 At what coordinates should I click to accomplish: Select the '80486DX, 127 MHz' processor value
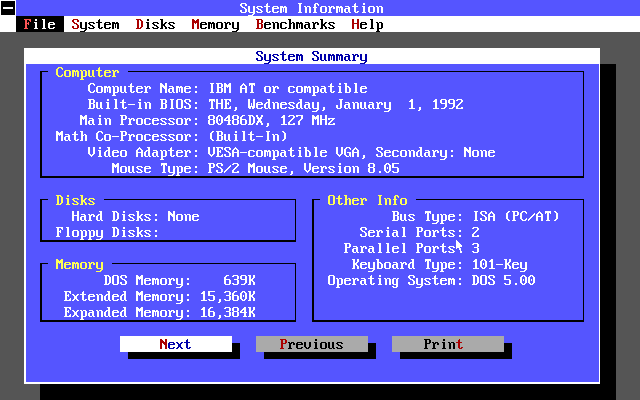(271, 120)
